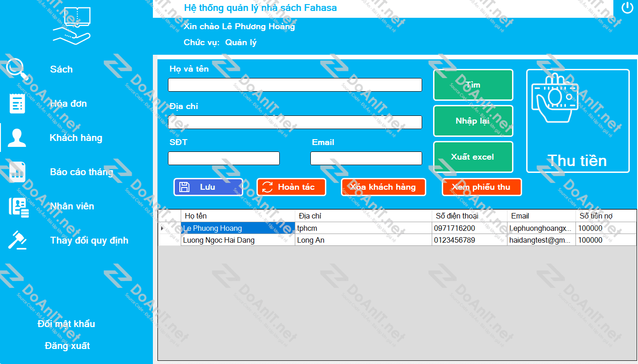Focus the Email input field
Image resolution: width=638 pixels, height=364 pixels.
pyautogui.click(x=366, y=158)
